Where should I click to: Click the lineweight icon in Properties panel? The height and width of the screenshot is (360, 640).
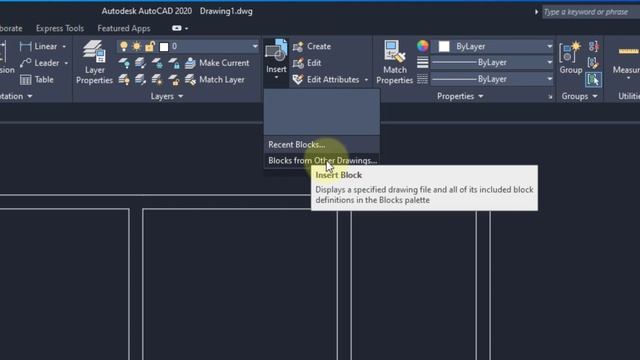pos(422,62)
